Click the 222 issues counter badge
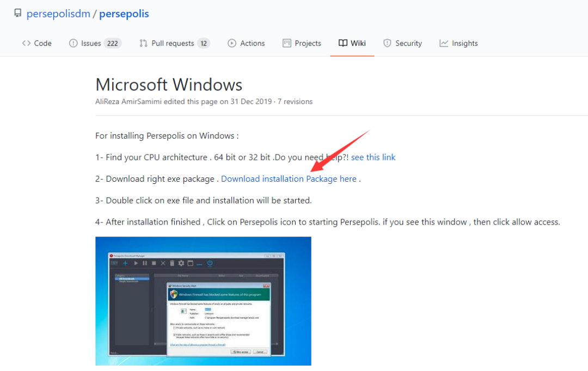The image size is (588, 371). (113, 44)
